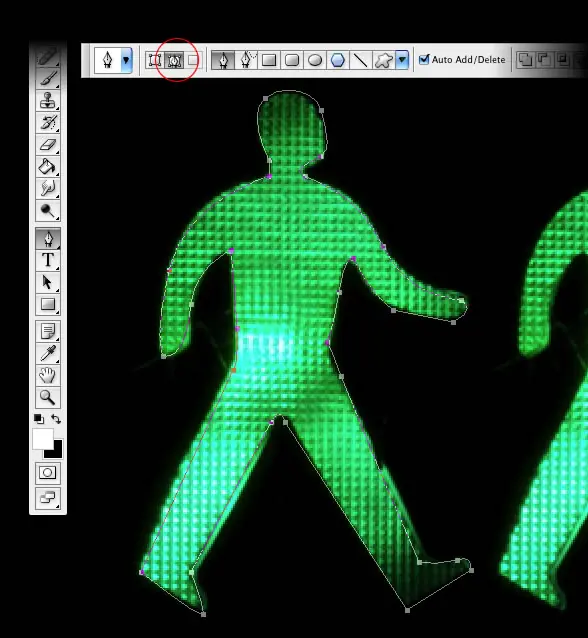
Task: Choose the Ellipse shape tool
Action: click(315, 60)
